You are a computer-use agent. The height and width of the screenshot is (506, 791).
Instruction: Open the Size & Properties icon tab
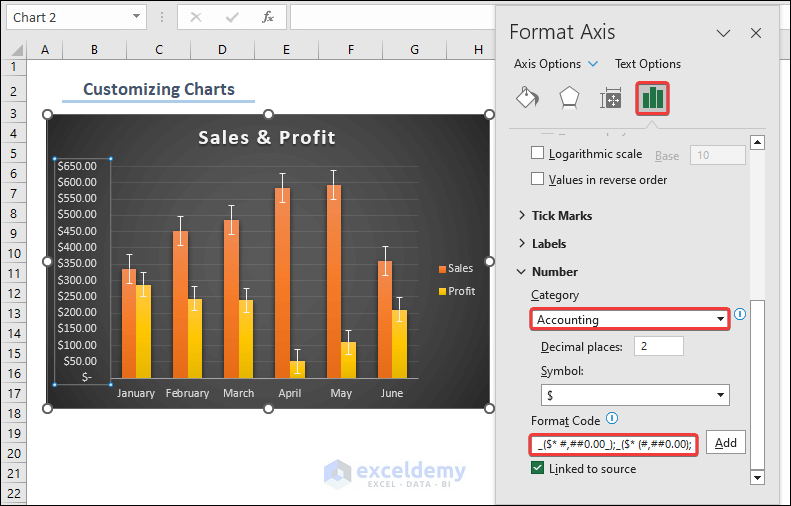pos(610,98)
